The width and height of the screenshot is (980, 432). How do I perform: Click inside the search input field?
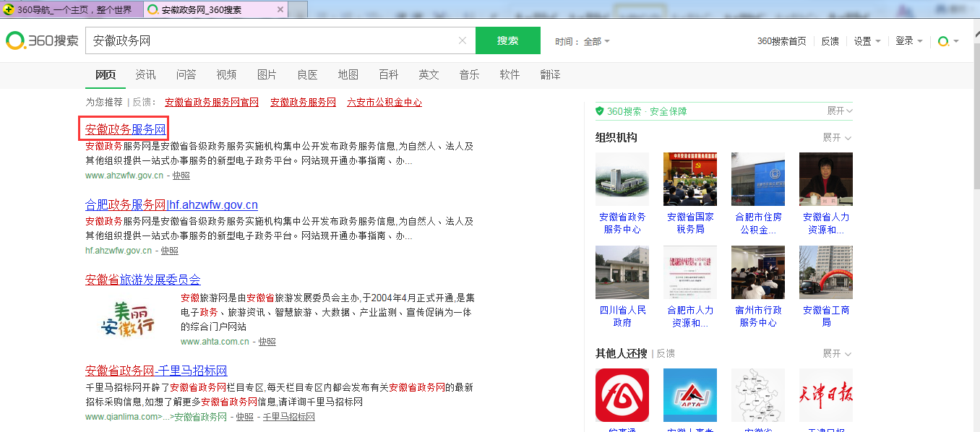pos(275,41)
